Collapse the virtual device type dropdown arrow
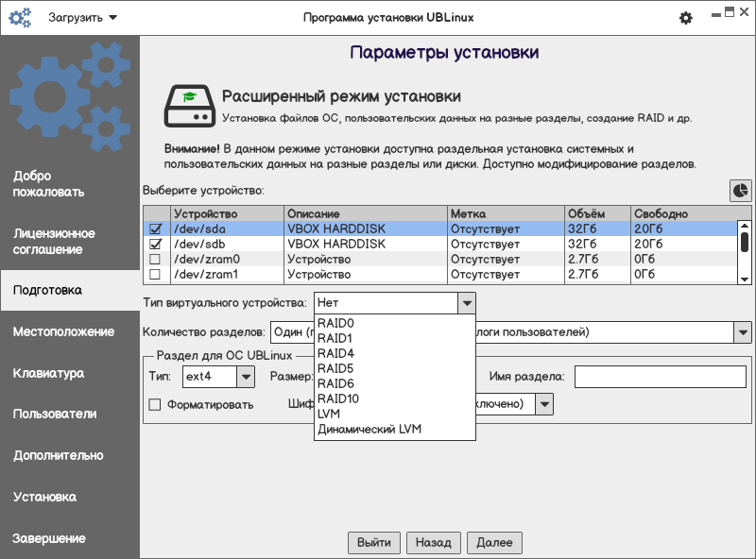756x559 pixels. (x=466, y=303)
